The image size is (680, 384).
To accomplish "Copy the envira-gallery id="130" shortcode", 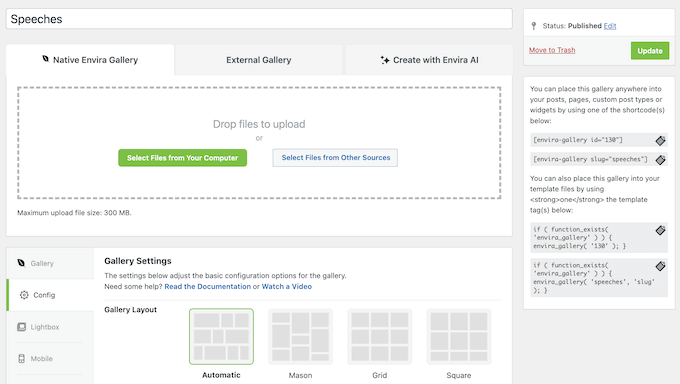I will click(660, 141).
